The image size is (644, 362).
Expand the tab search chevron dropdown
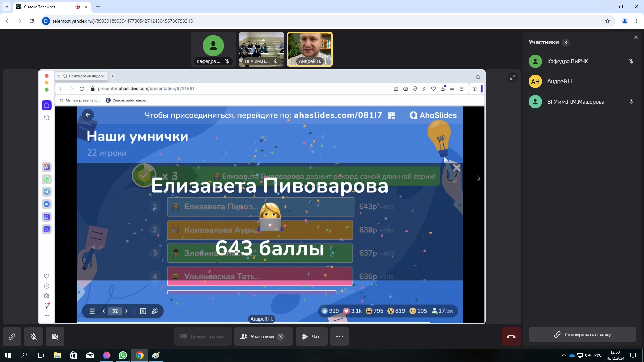(x=6, y=7)
